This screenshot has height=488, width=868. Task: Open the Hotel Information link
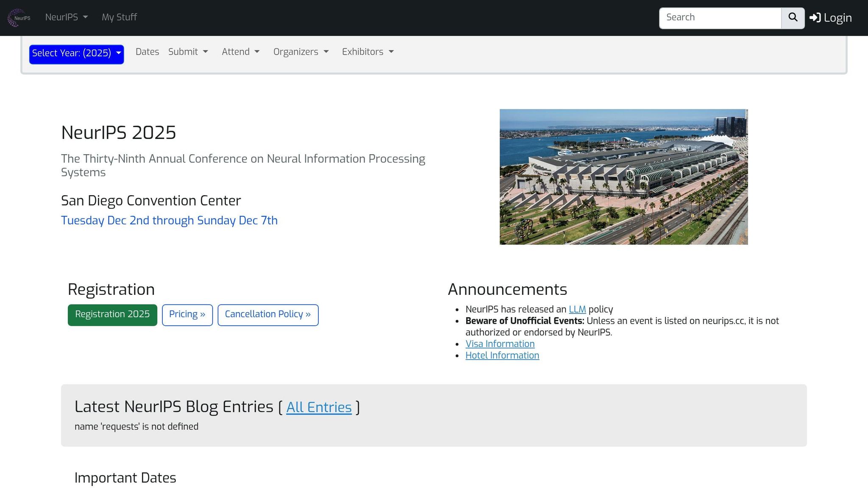pyautogui.click(x=502, y=355)
